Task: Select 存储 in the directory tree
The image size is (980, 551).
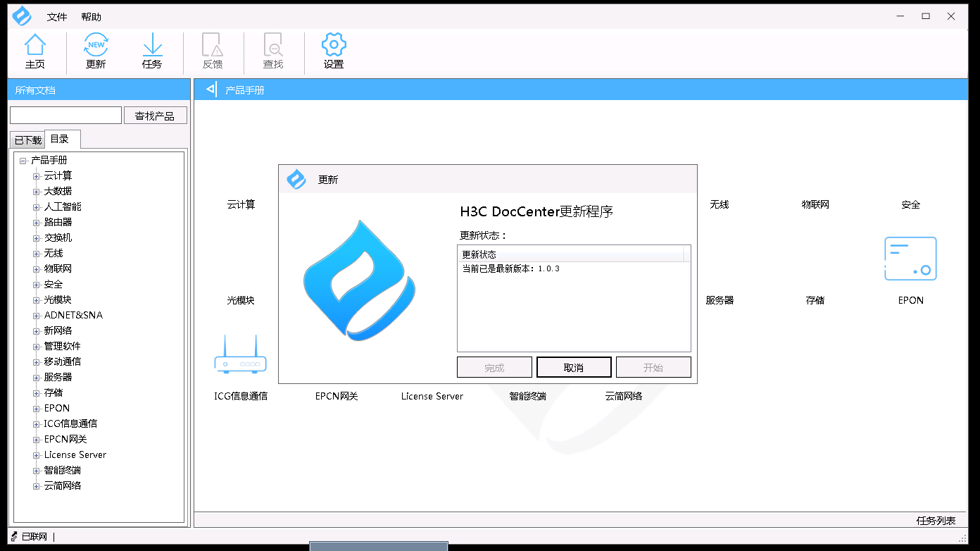Action: [x=54, y=392]
